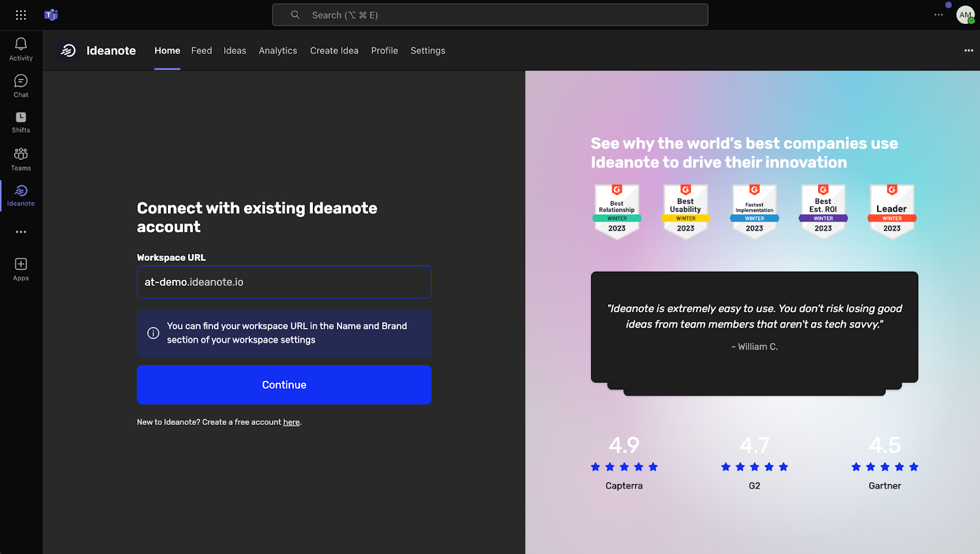Focus the Teams search box
This screenshot has height=554, width=980.
490,15
